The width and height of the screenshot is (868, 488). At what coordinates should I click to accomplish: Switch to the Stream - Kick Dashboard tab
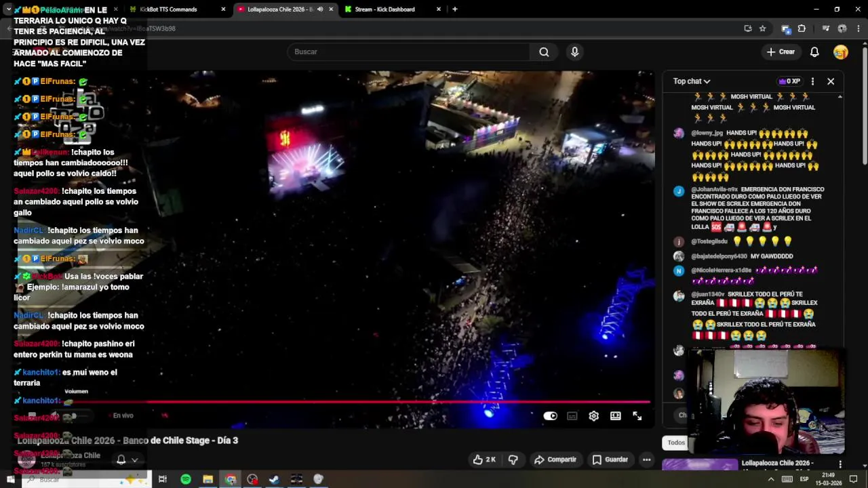(384, 9)
